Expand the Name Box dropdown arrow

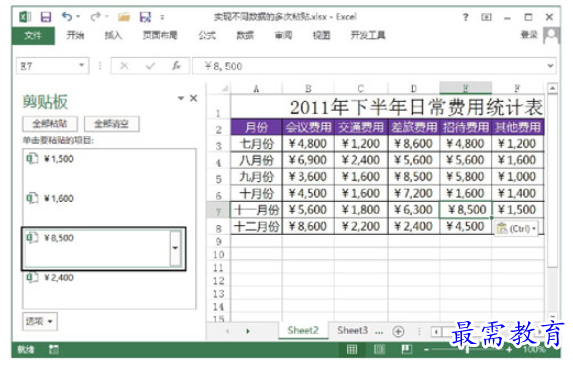tap(81, 65)
